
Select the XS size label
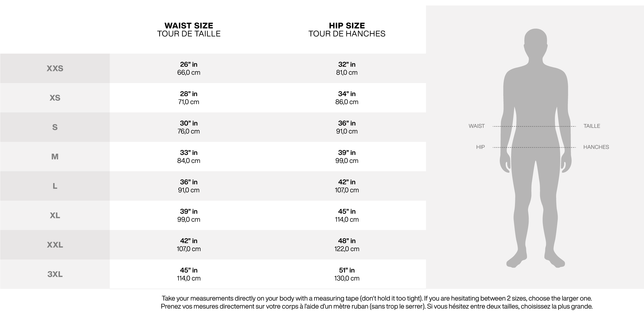pos(55,98)
